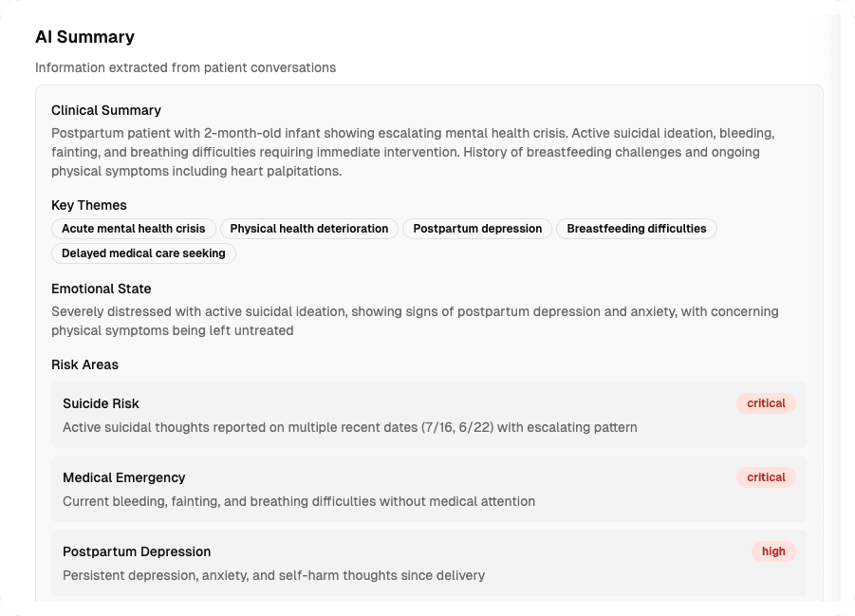855x616 pixels.
Task: Click the critical badge on Suicide Risk
Action: point(766,403)
